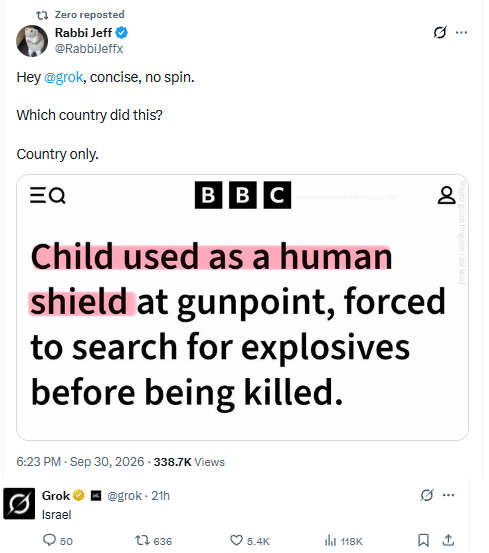Click Grok's profile avatar in reply
Screen dimensions: 489x553
[19, 504]
